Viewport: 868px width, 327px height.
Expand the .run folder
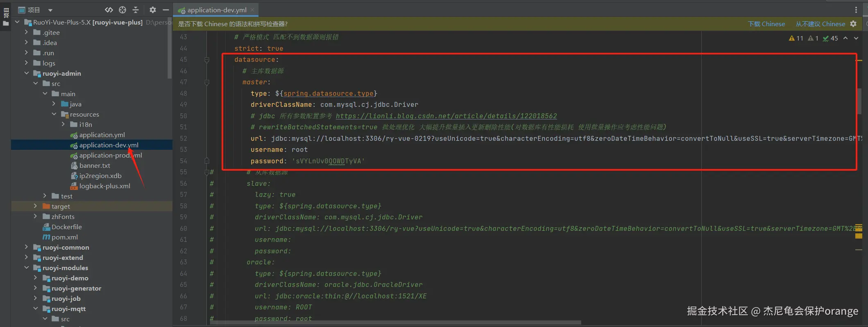27,53
